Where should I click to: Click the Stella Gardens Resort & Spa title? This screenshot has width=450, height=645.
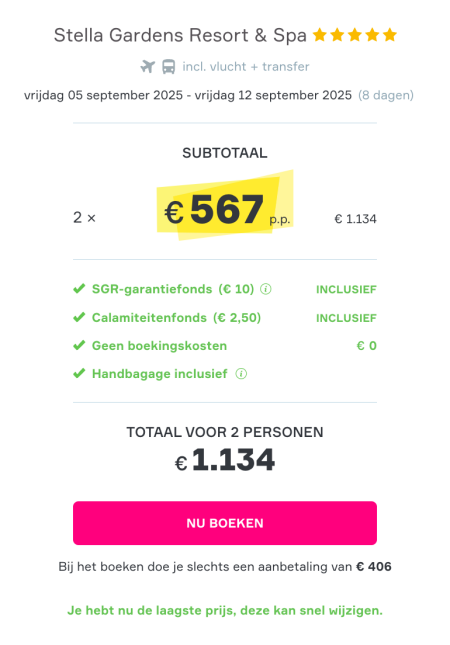pos(180,35)
